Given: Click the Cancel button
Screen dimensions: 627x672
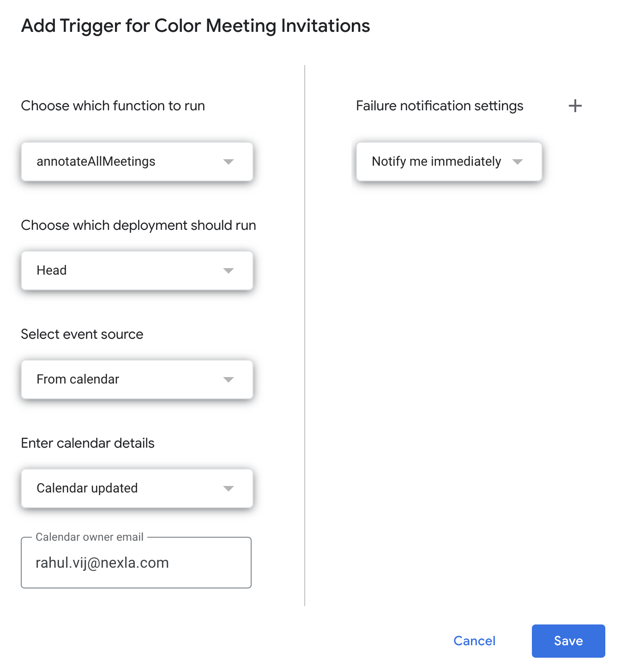Looking at the screenshot, I should [474, 641].
